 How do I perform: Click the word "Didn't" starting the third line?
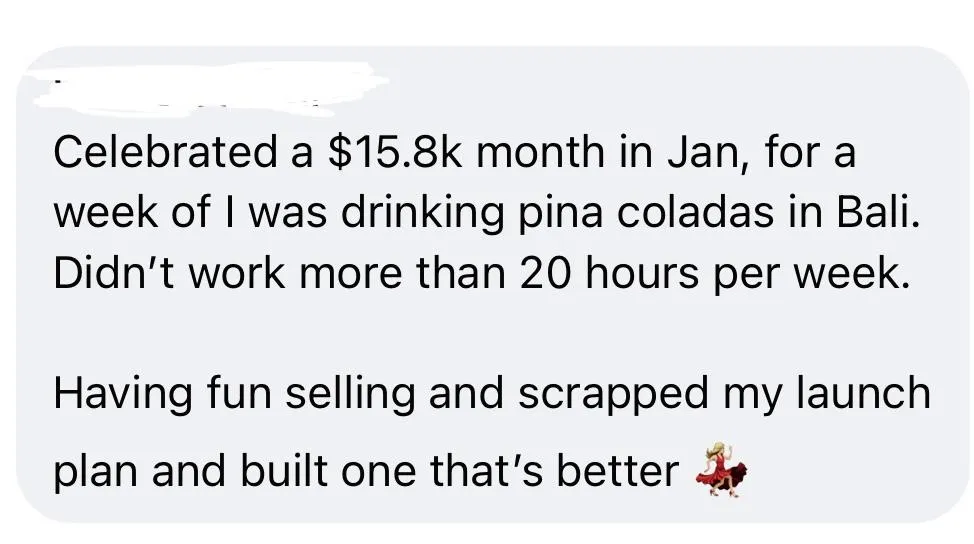tap(114, 273)
